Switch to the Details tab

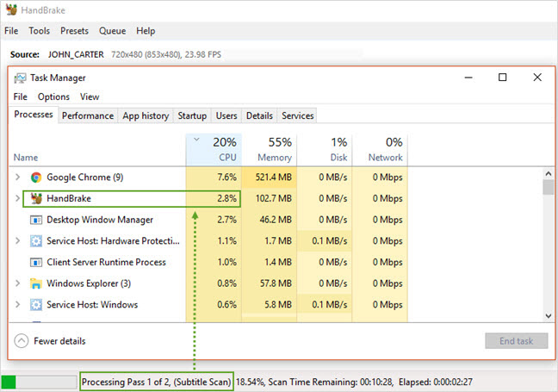pyautogui.click(x=259, y=115)
